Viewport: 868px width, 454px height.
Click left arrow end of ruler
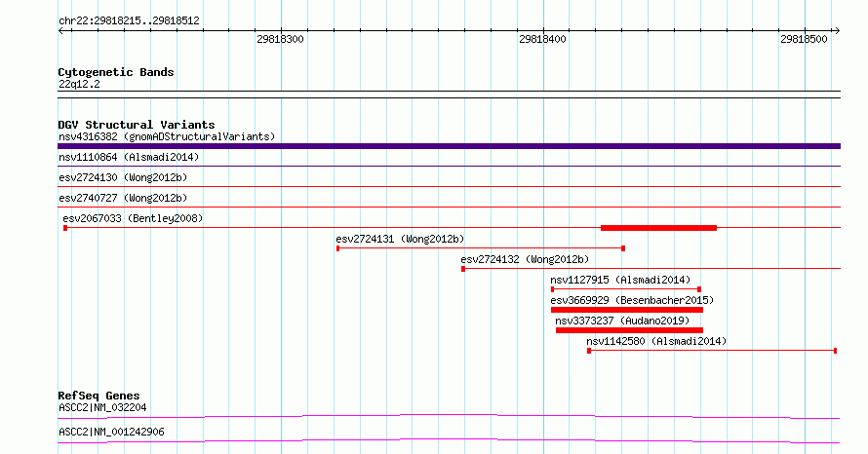click(61, 31)
